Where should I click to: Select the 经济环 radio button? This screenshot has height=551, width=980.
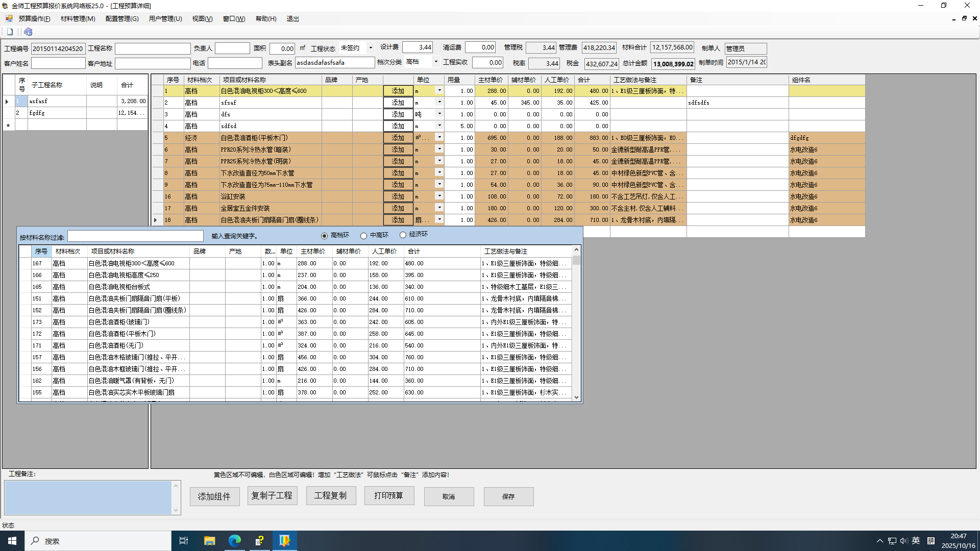pyautogui.click(x=403, y=235)
